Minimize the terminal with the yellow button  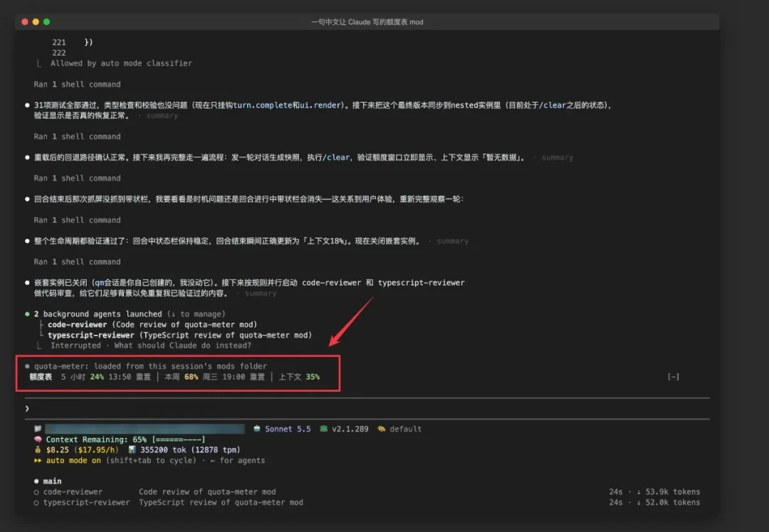36,21
